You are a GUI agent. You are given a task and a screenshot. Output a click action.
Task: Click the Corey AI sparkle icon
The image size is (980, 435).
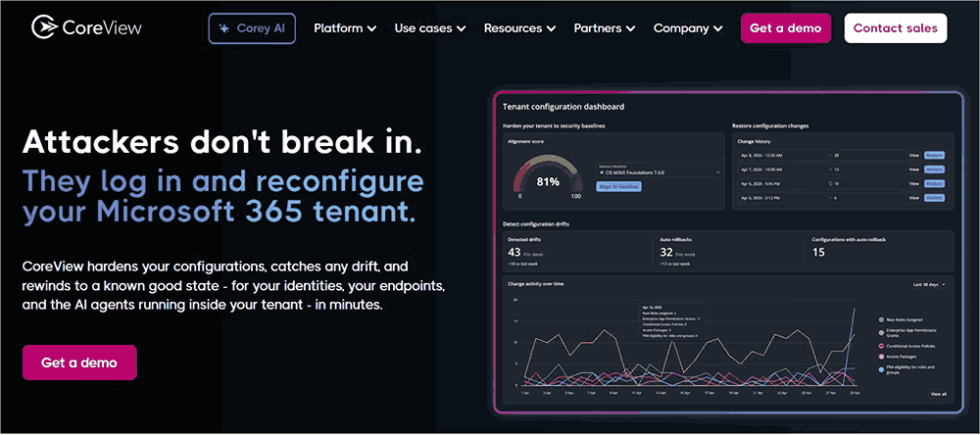point(223,28)
